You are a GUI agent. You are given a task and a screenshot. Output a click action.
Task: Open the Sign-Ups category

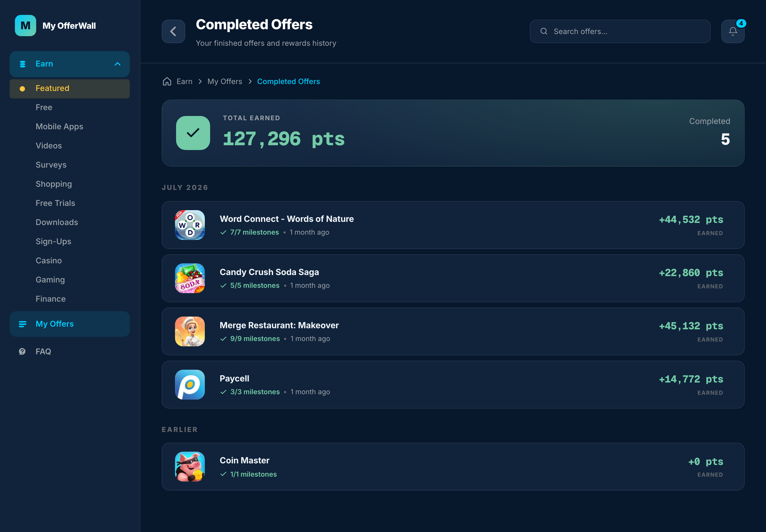pos(53,241)
